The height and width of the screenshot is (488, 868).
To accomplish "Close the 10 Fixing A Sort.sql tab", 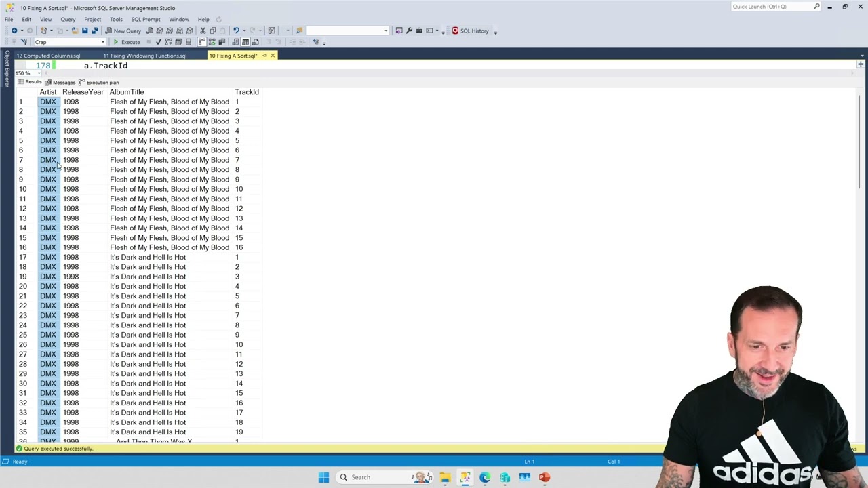I will click(273, 56).
